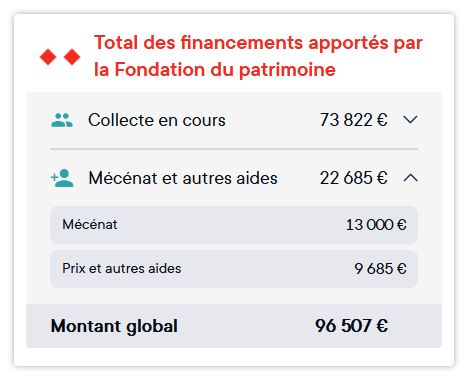The height and width of the screenshot is (377, 471).
Task: Expand Collecte en cours with the down chevron
Action: (x=410, y=119)
